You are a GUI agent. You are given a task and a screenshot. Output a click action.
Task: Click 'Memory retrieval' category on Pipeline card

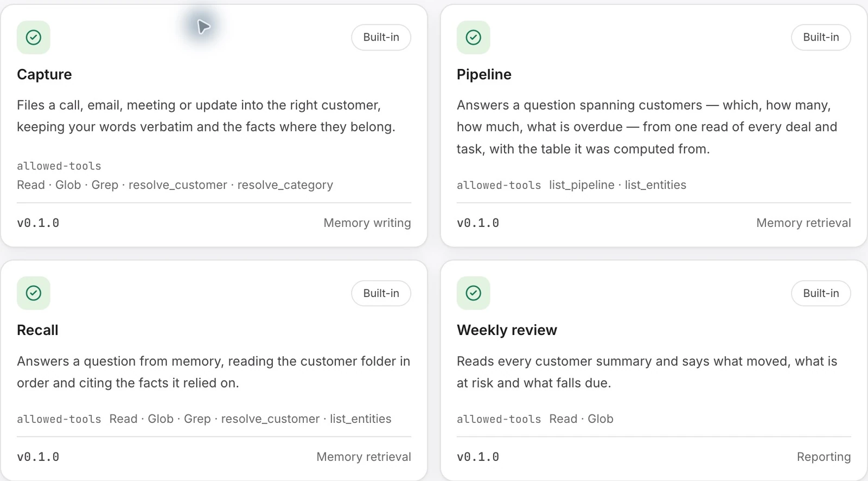803,223
